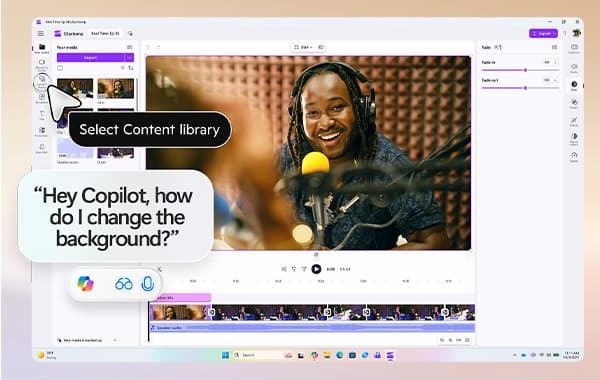Open the Speed panel on right sidebar
Viewport: 600px width, 380px height.
[x=574, y=157]
